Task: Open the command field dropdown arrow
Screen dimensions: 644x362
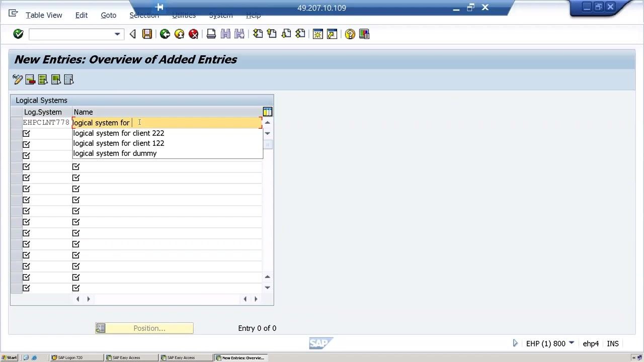Action: (x=117, y=34)
